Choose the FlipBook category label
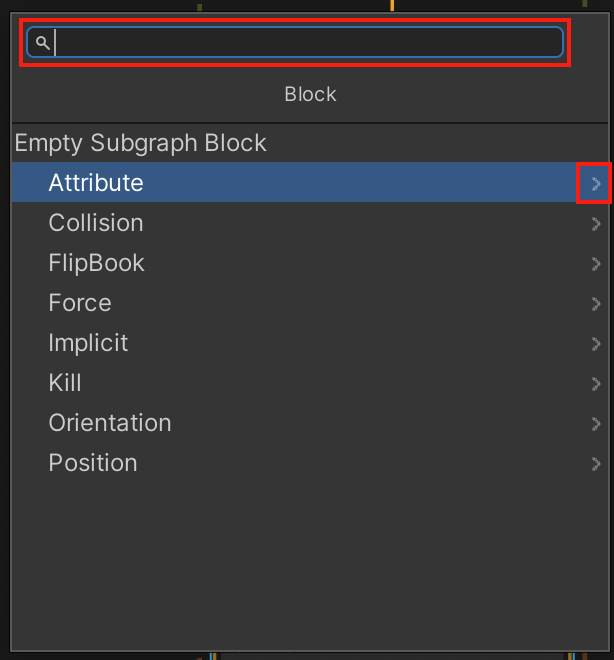The image size is (614, 660). [96, 263]
